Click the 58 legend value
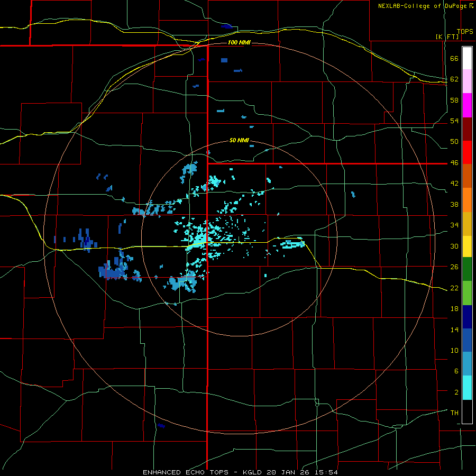 point(454,100)
